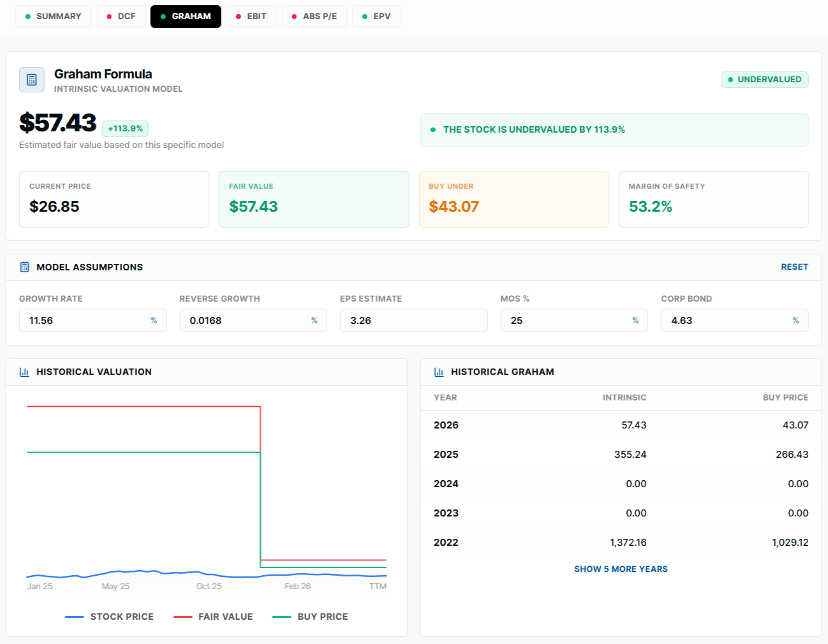Toggle the Fair Value legend item

tap(213, 617)
